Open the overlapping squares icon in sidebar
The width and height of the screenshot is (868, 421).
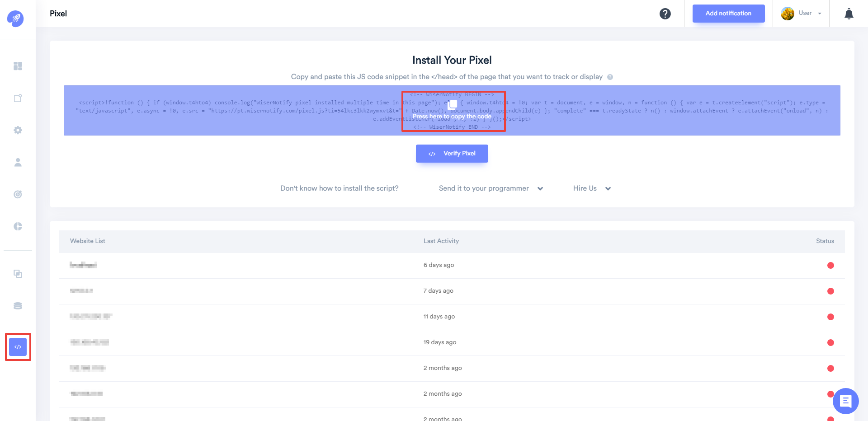pyautogui.click(x=18, y=274)
